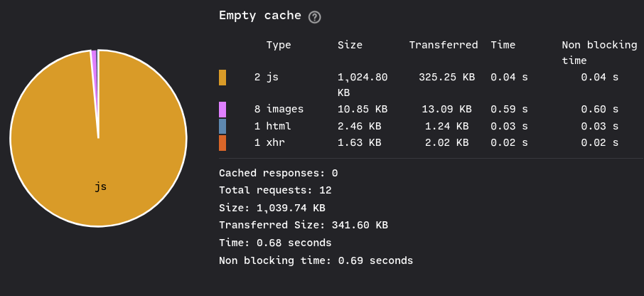The width and height of the screenshot is (644, 296).
Task: Click the Total requests: 12 line
Action: coord(275,191)
